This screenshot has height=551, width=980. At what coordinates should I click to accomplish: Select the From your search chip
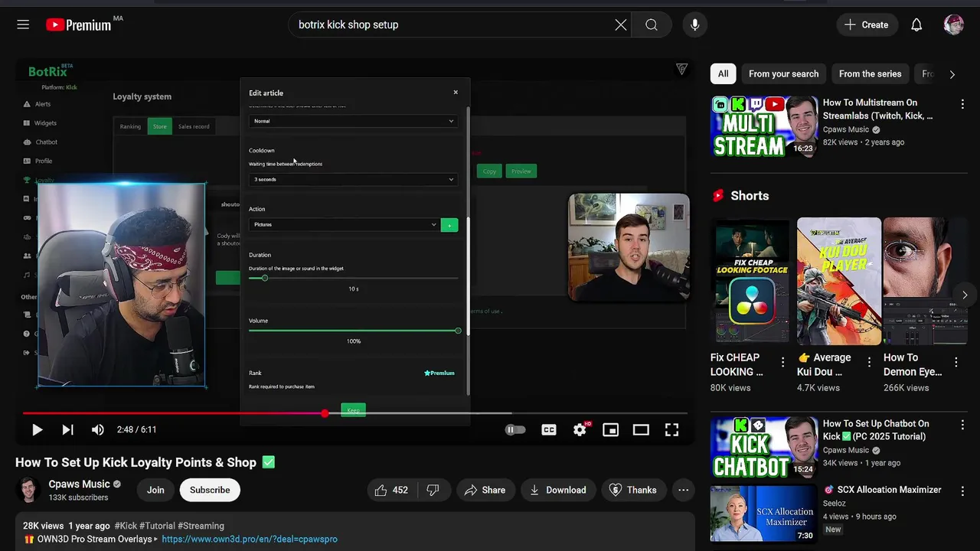[783, 73]
